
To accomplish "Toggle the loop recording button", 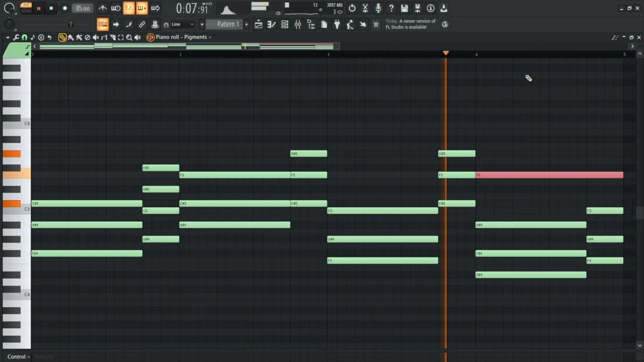I will click(155, 8).
